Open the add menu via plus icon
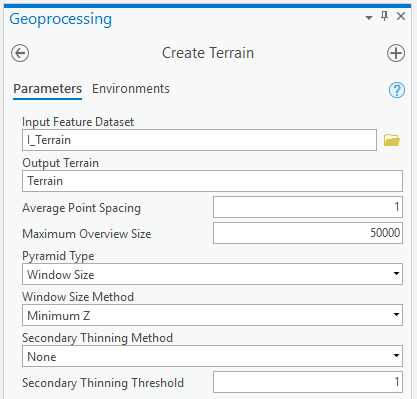Screen dimensions: 417x399 pyautogui.click(x=396, y=53)
